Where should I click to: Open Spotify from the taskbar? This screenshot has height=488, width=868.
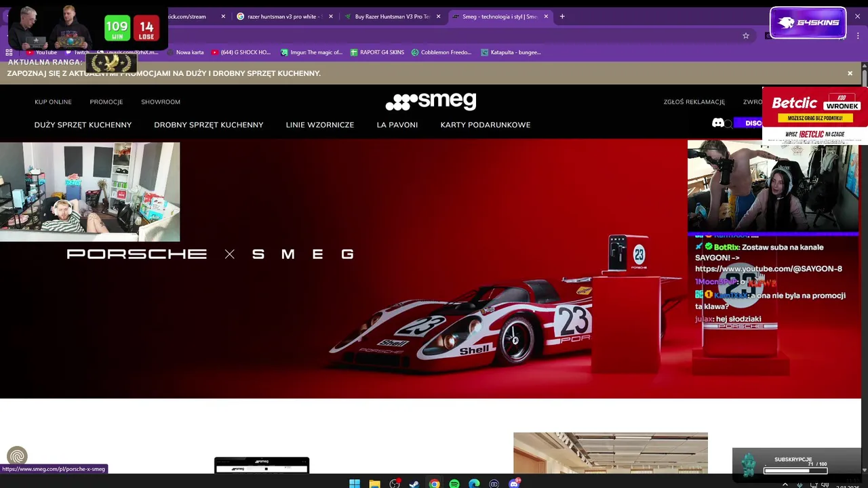click(x=454, y=483)
